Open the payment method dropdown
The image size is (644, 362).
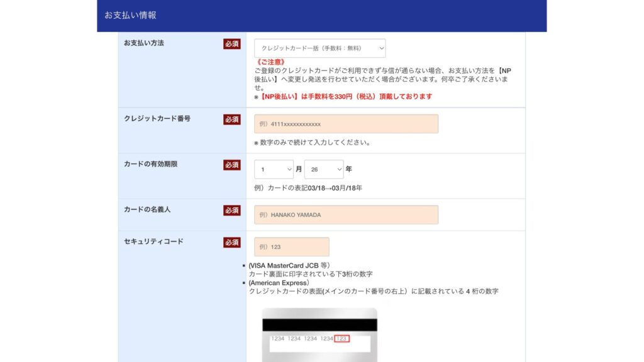(x=321, y=48)
